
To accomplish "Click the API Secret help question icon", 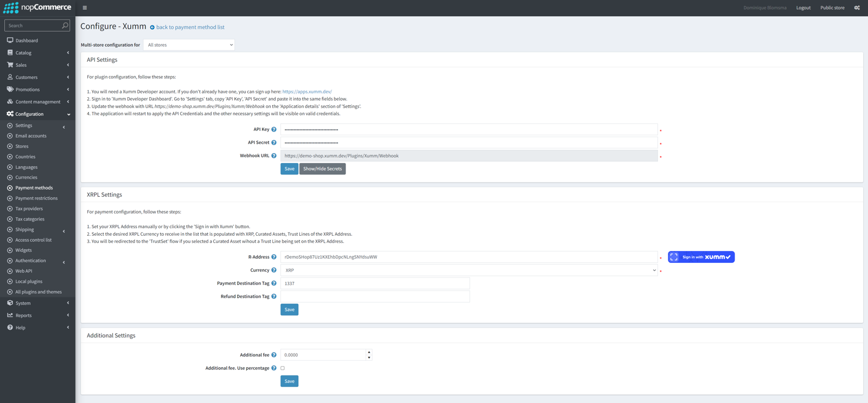I will click(x=274, y=142).
